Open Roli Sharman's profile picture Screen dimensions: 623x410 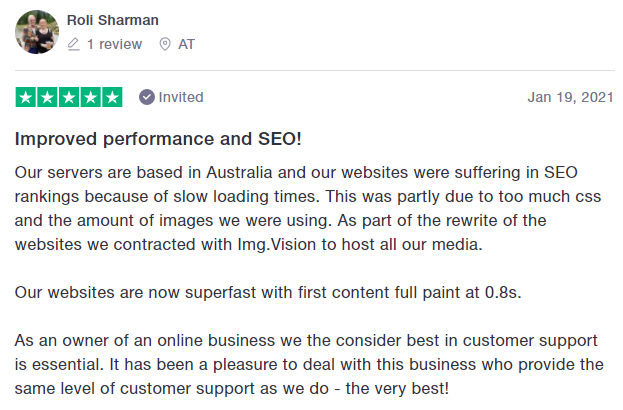click(x=37, y=32)
